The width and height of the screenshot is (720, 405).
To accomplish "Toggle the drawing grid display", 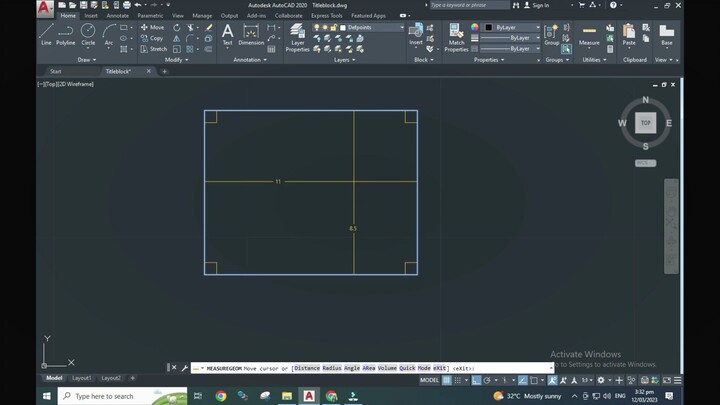I will pyautogui.click(x=447, y=380).
